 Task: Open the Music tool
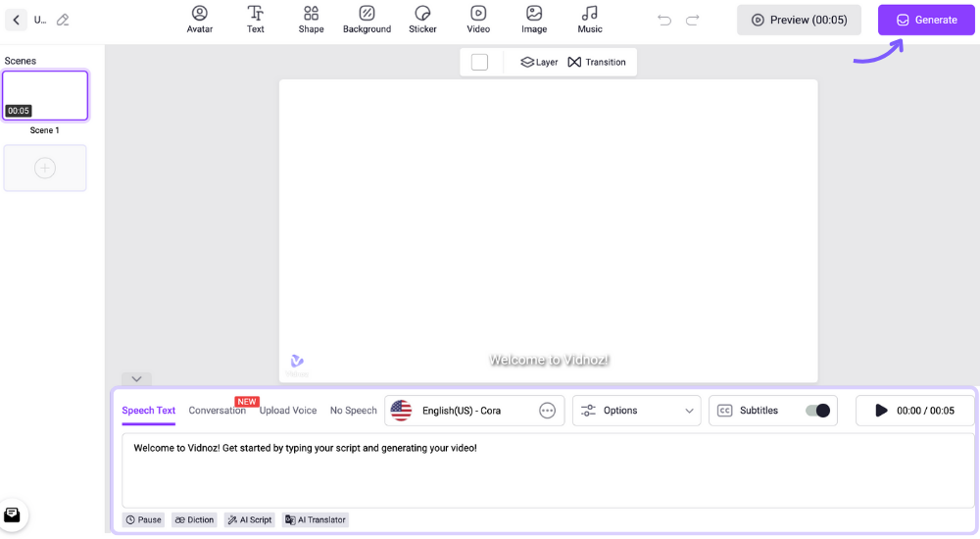[x=589, y=20]
